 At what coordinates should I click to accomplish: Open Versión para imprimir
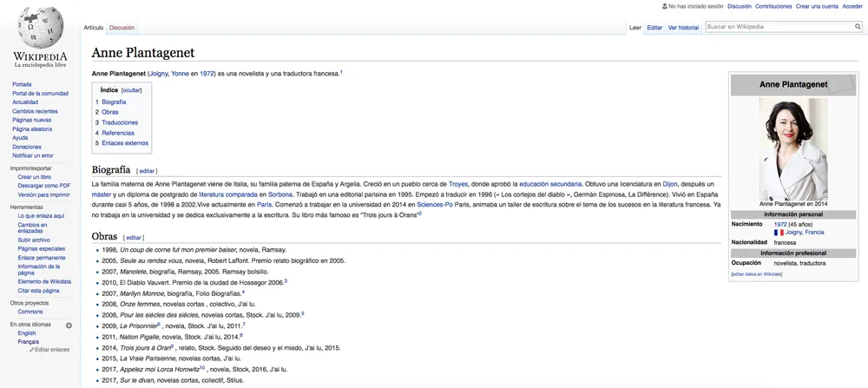[x=43, y=194]
